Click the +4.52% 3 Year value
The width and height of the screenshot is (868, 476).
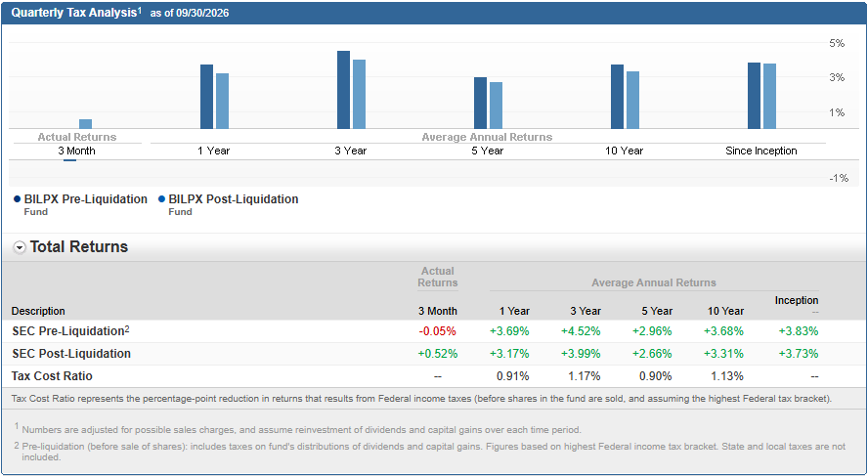pos(581,331)
